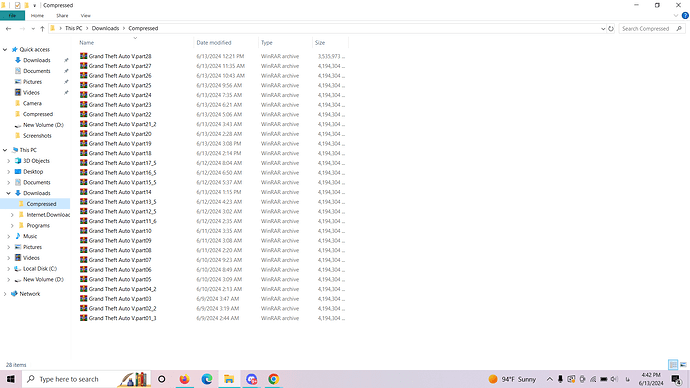Expand the Desktop tree node

[x=8, y=172]
